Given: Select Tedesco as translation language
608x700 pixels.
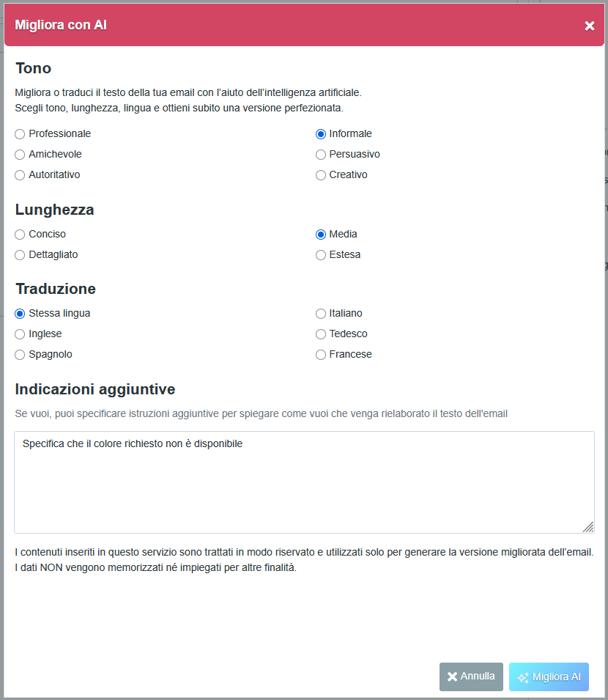Looking at the screenshot, I should pyautogui.click(x=320, y=334).
